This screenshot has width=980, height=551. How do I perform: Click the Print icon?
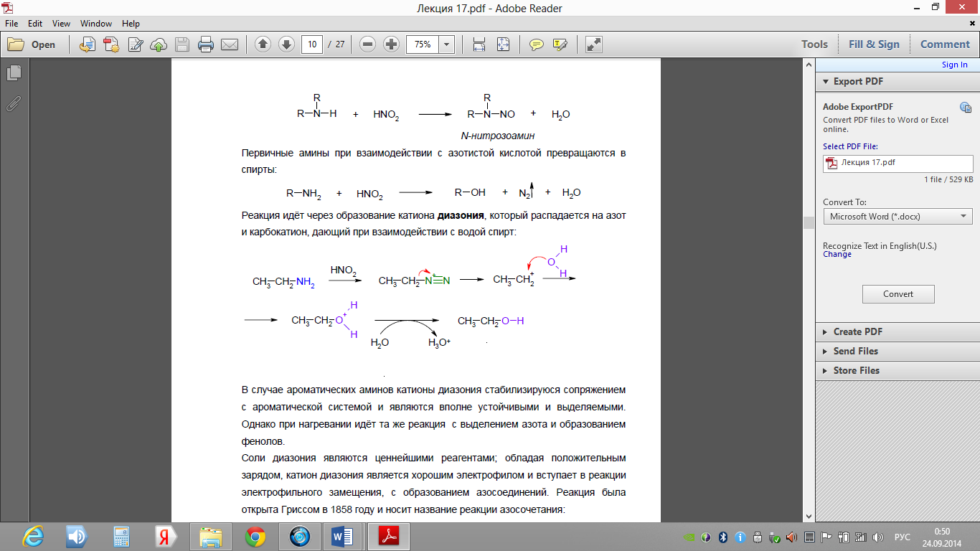(x=206, y=44)
